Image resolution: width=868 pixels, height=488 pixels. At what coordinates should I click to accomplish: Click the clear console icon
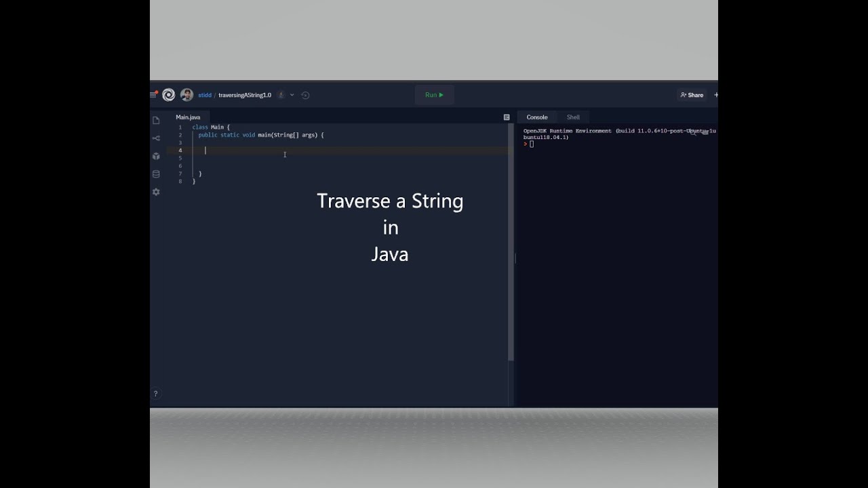pyautogui.click(x=705, y=131)
